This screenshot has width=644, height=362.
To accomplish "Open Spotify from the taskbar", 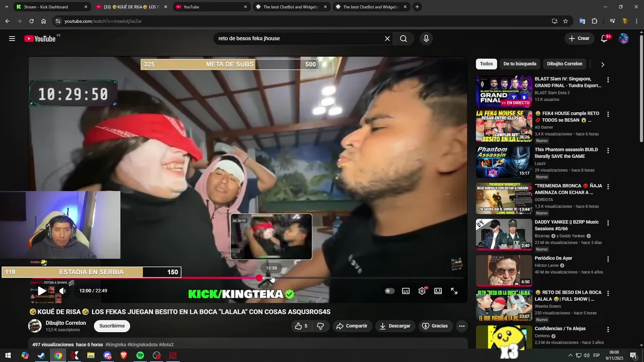I will [x=140, y=355].
